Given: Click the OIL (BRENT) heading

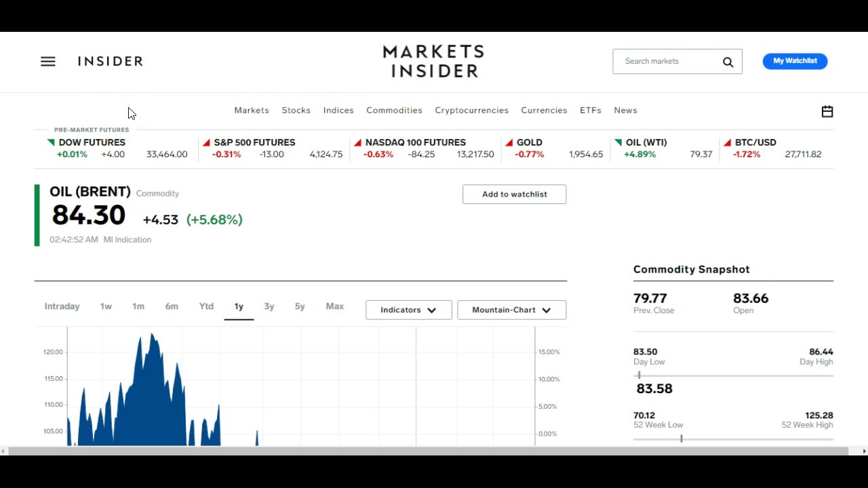Looking at the screenshot, I should coord(90,192).
